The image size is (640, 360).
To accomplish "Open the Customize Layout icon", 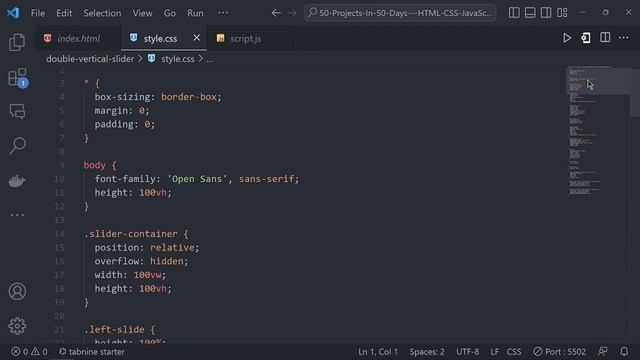I will tap(562, 13).
